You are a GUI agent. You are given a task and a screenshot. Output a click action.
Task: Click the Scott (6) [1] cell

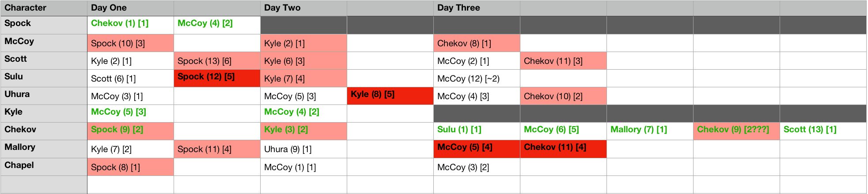point(130,78)
